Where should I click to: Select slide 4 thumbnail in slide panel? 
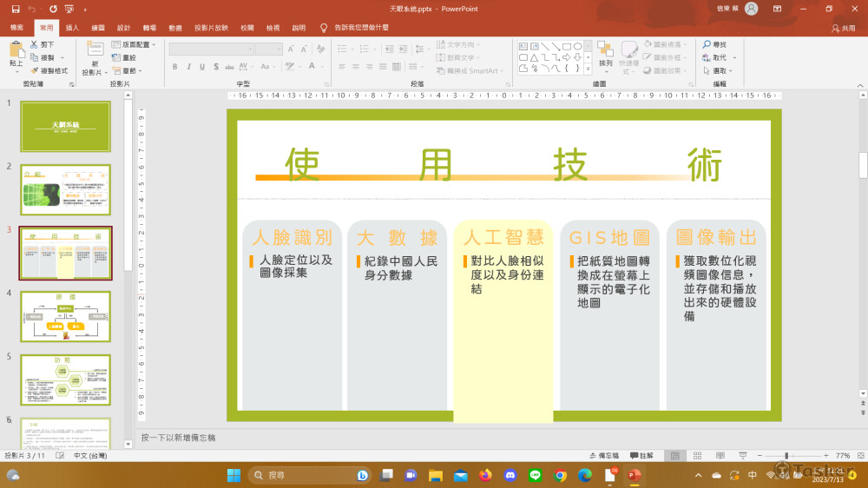(x=66, y=316)
